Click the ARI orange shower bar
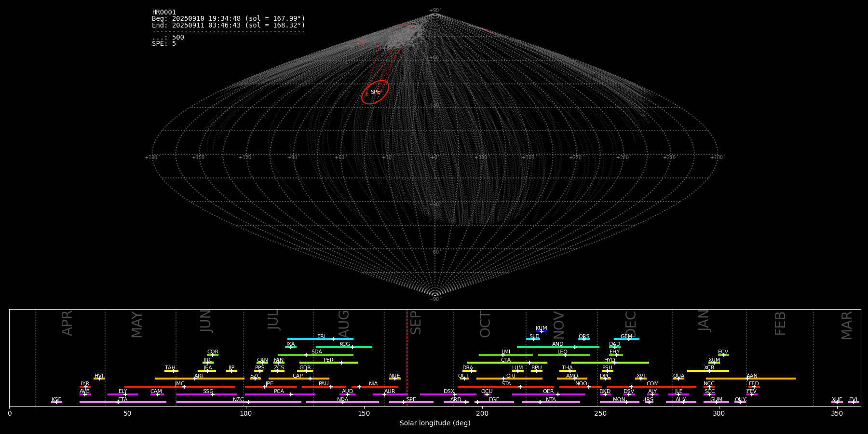Screen dimensions: 868x434 point(200,379)
